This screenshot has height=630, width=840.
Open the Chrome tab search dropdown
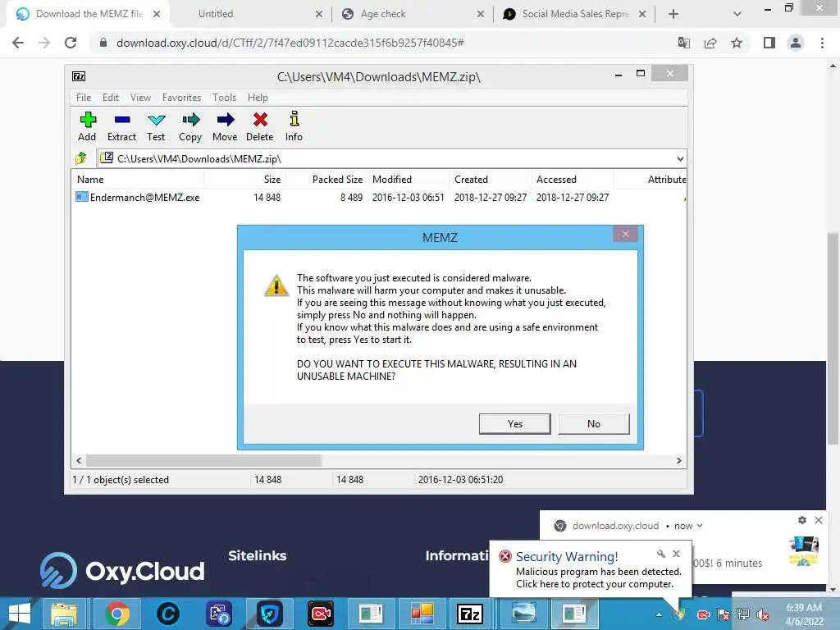point(737,14)
